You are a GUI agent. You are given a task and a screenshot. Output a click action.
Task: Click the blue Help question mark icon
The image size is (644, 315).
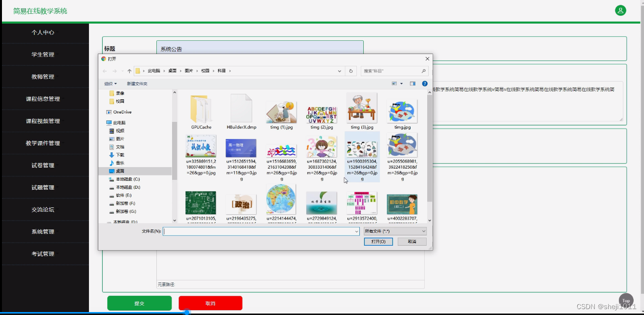425,83
